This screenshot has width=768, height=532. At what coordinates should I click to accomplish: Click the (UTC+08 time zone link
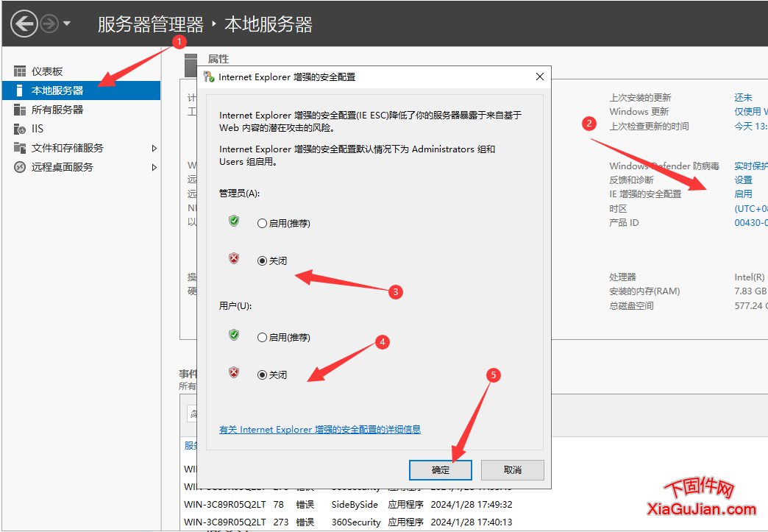pos(751,209)
